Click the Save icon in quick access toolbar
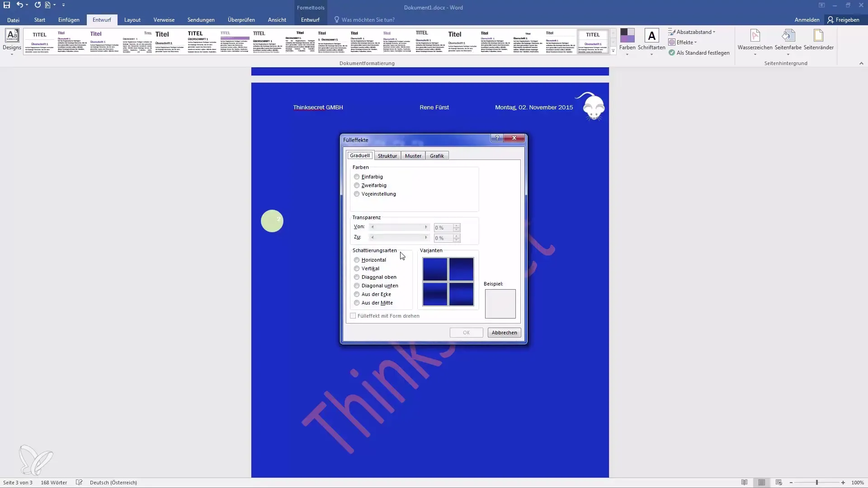Screen dimensions: 868x488 click(x=7, y=5)
